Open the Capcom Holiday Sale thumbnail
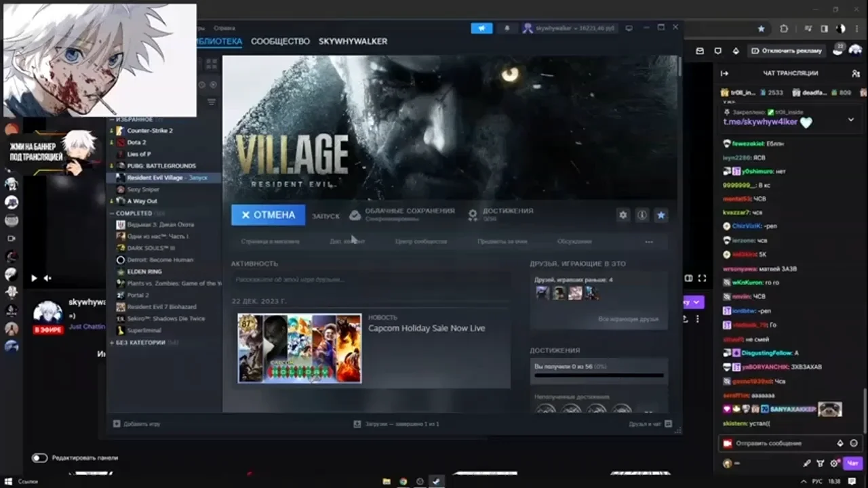The height and width of the screenshot is (488, 868). point(299,348)
